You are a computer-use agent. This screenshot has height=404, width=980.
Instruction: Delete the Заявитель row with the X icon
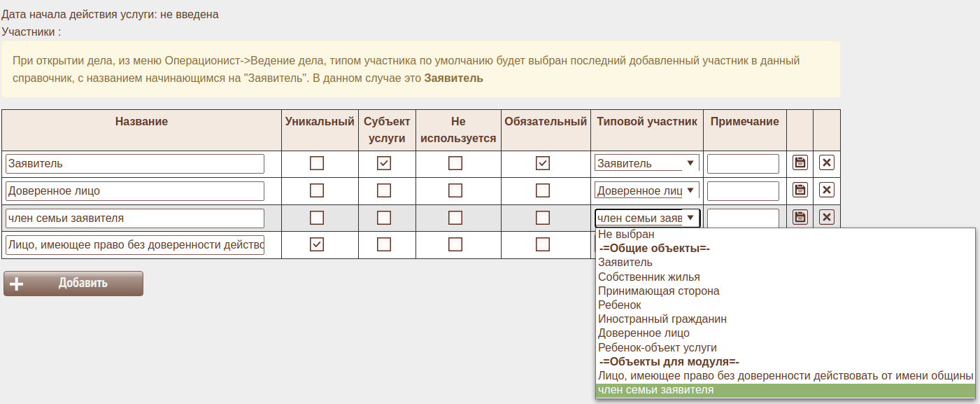(826, 163)
